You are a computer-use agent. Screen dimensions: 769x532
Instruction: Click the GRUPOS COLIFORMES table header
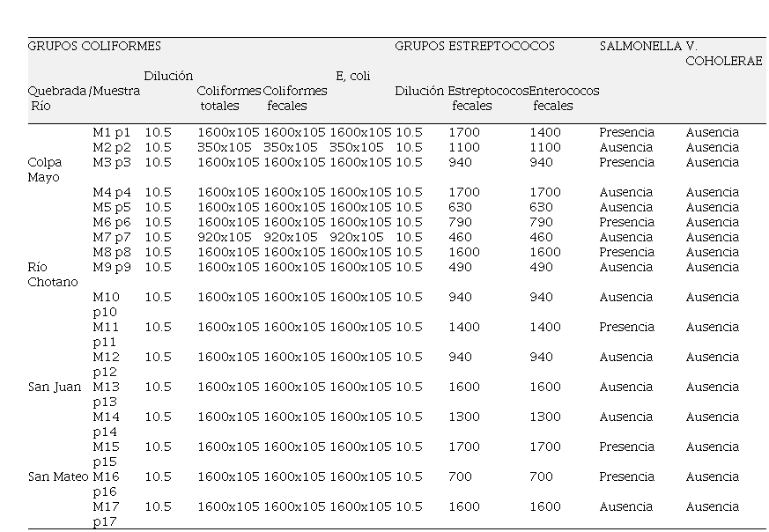[x=94, y=46]
